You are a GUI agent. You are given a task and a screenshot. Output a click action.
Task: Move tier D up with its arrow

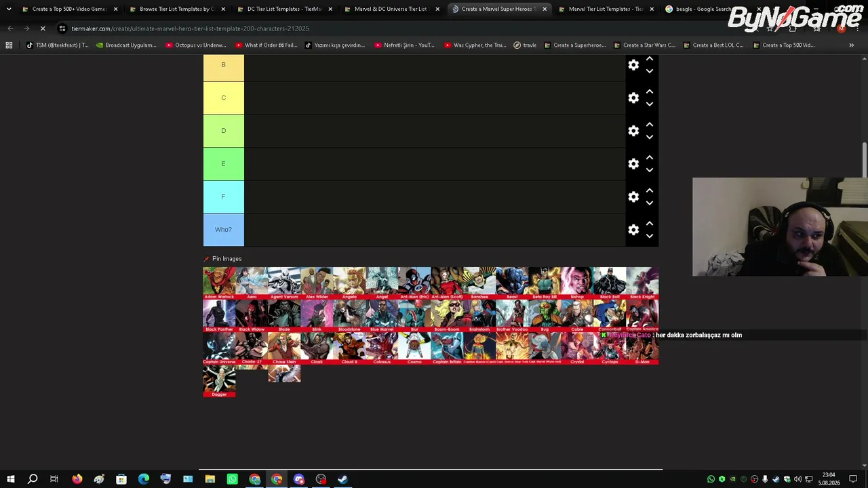(650, 125)
